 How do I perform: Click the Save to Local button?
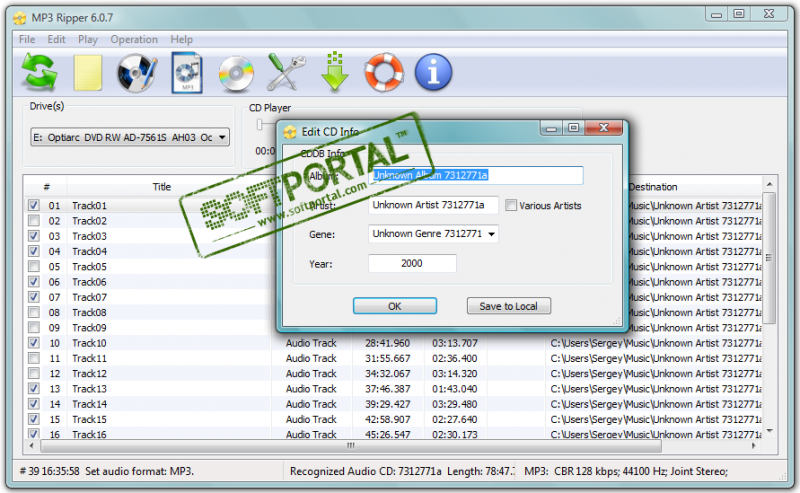tap(508, 306)
